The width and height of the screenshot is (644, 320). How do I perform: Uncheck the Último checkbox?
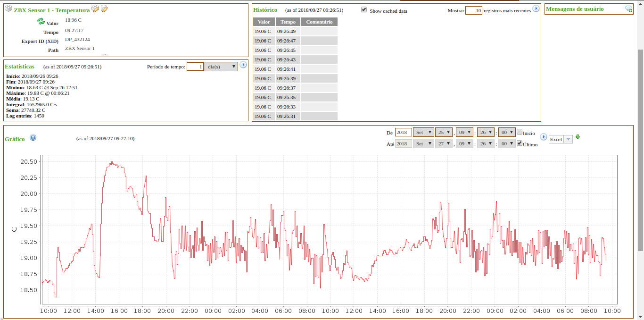coord(520,143)
